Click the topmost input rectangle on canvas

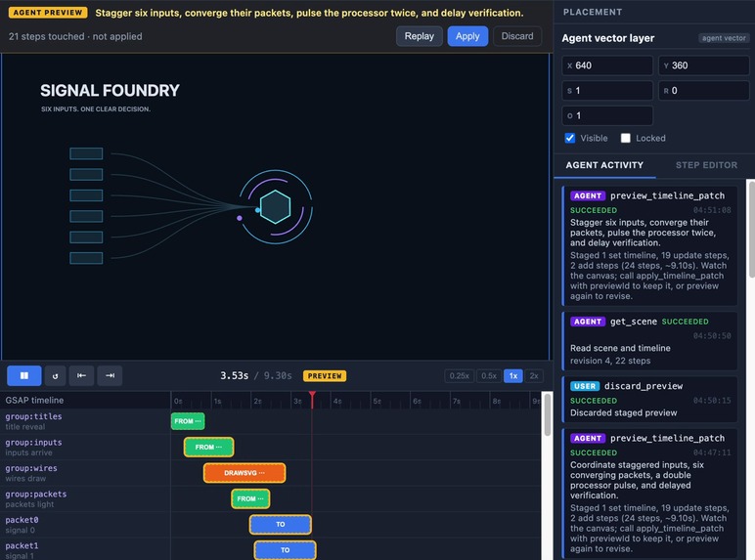(x=86, y=153)
